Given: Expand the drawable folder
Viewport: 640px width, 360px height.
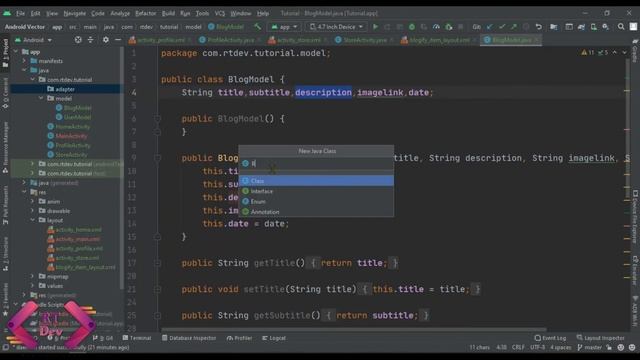Looking at the screenshot, I should [x=33, y=211].
